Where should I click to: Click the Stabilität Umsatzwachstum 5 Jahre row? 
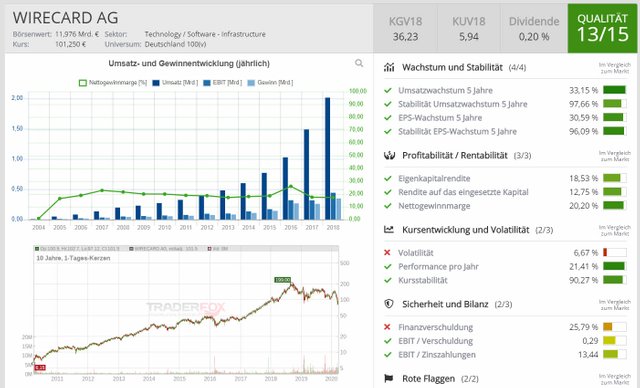[505, 104]
